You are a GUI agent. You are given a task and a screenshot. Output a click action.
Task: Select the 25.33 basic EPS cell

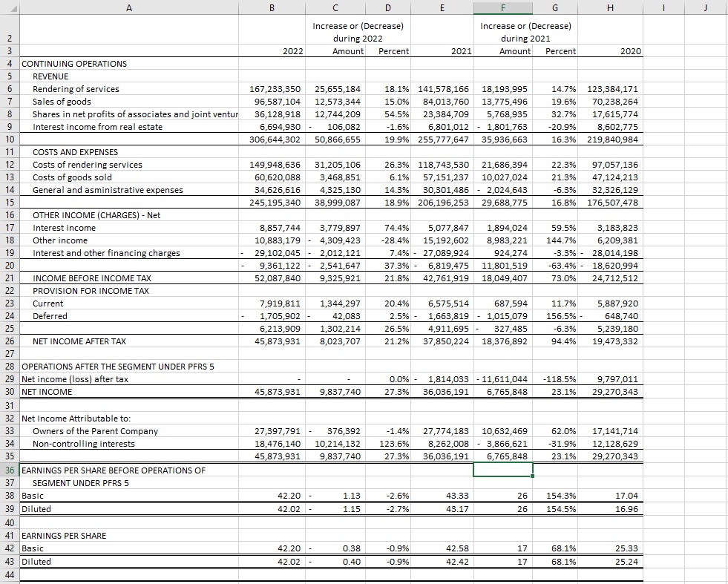pyautogui.click(x=610, y=548)
